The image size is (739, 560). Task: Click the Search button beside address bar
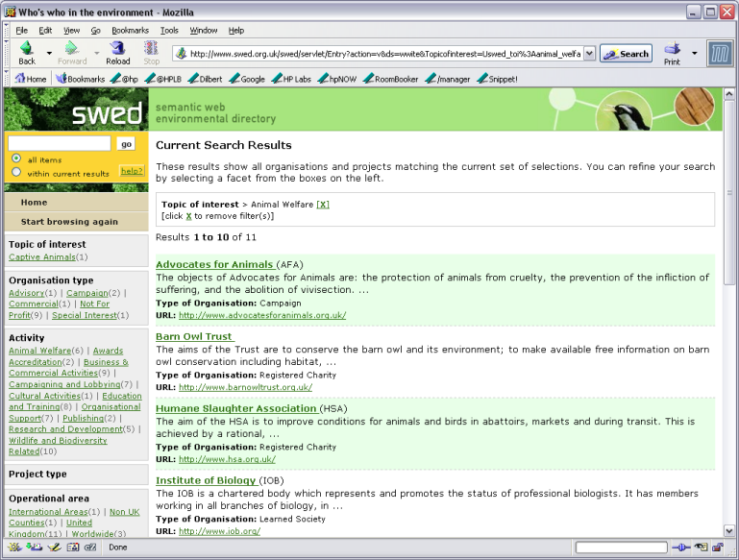(x=626, y=54)
